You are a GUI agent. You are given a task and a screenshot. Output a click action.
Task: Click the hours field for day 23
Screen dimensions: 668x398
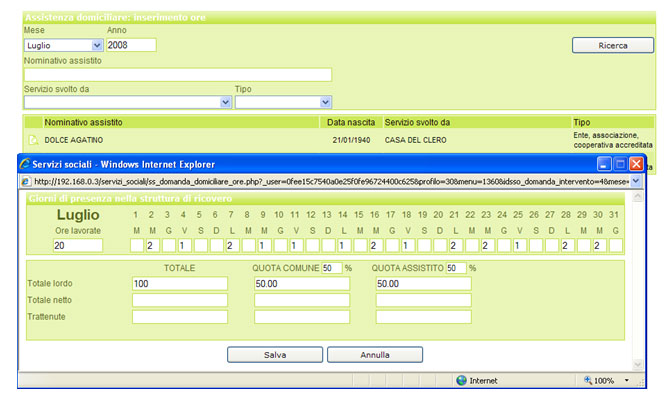pyautogui.click(x=488, y=245)
